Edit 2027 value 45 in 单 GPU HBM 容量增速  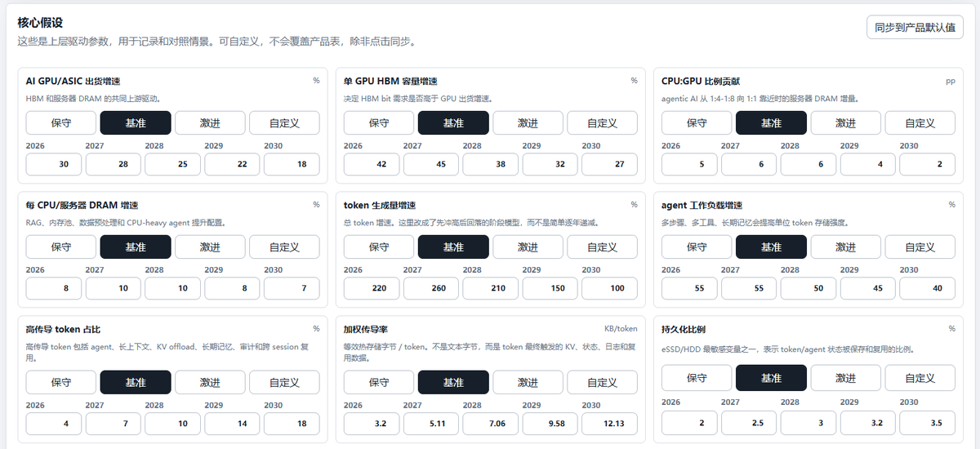431,164
